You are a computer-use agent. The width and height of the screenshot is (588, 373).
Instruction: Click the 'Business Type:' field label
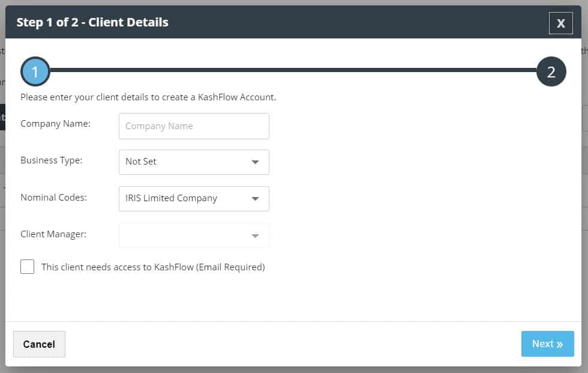pos(52,160)
